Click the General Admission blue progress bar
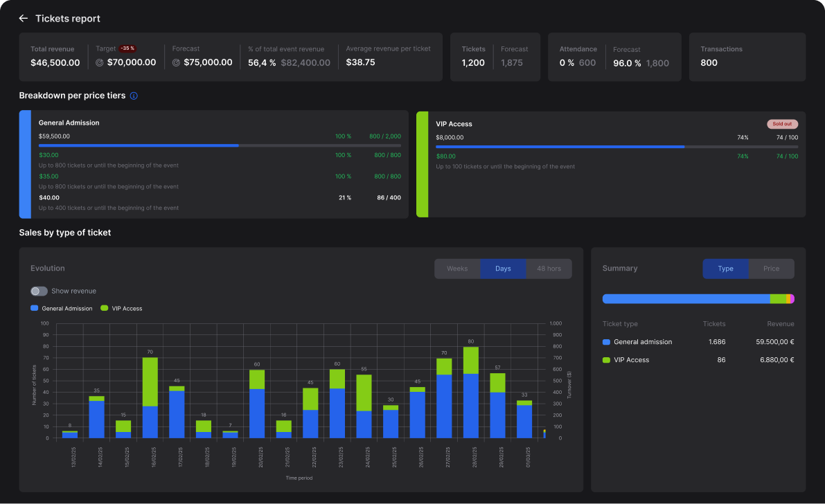 pos(139,145)
